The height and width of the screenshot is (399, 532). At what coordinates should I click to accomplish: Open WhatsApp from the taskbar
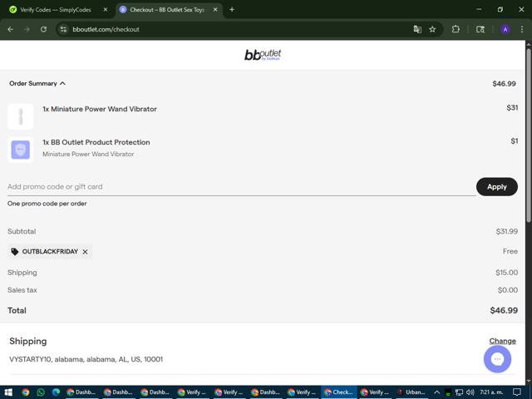pyautogui.click(x=41, y=392)
